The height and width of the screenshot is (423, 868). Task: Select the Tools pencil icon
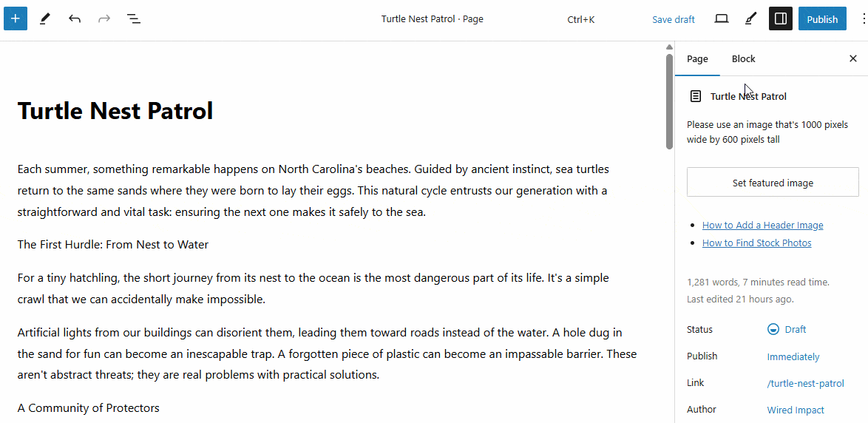(x=45, y=18)
